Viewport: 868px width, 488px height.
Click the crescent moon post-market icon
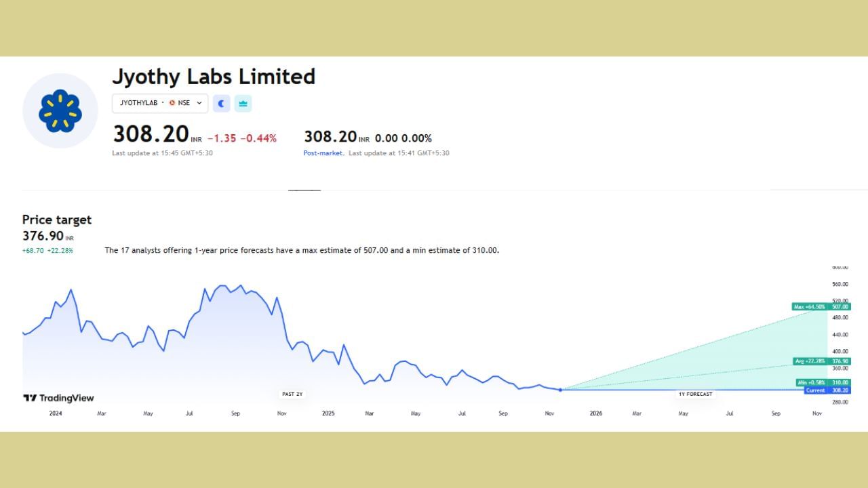tap(221, 103)
